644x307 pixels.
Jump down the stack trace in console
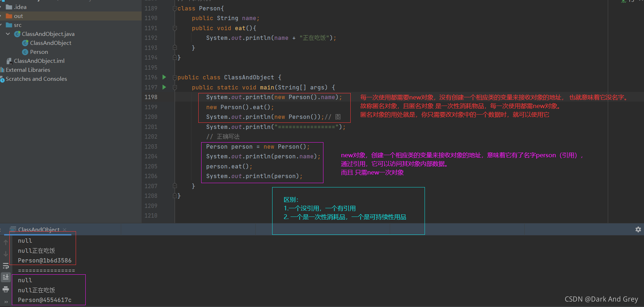(6, 254)
